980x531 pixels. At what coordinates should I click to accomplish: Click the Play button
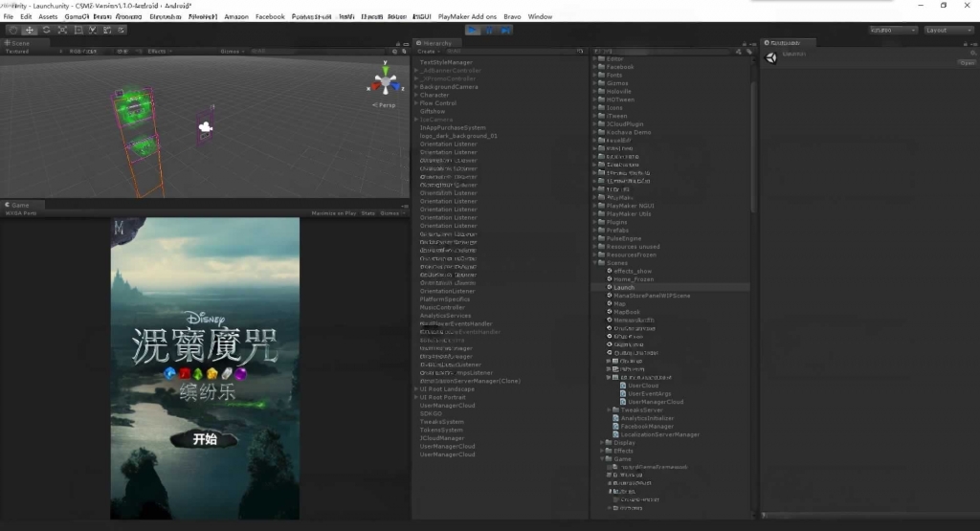[x=473, y=30]
